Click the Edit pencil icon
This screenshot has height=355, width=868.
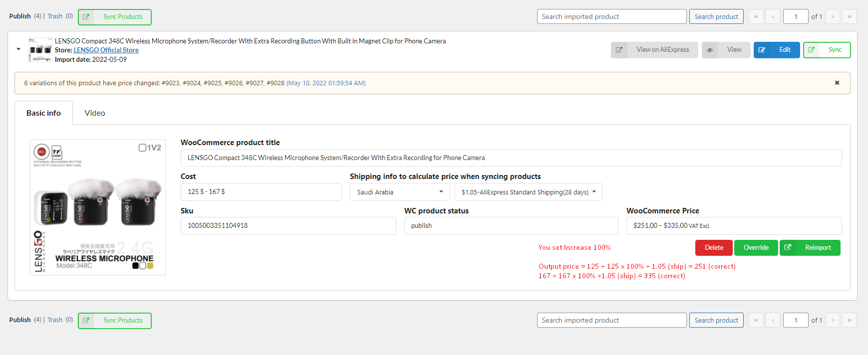tap(762, 50)
